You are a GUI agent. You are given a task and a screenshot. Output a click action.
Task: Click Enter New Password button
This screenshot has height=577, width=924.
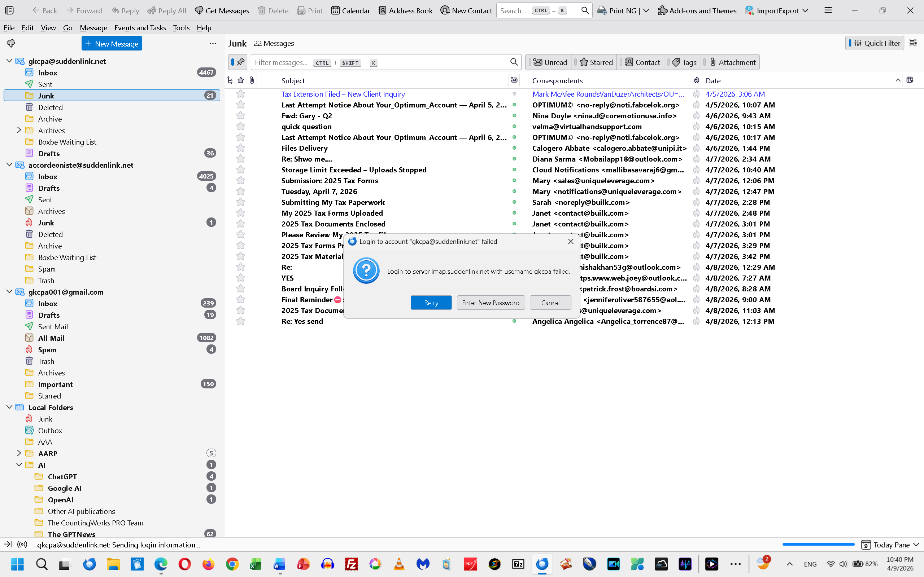(491, 303)
